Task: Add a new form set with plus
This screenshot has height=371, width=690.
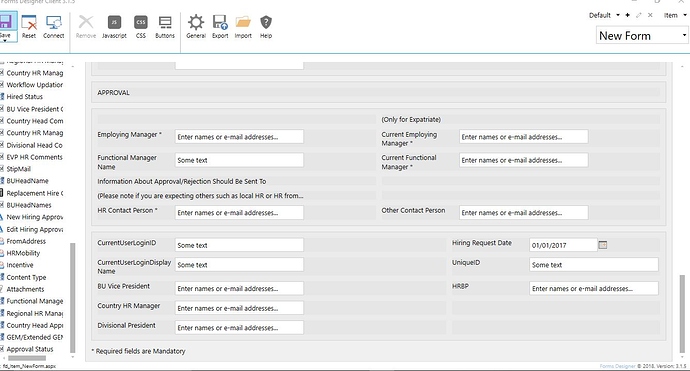Action: click(x=628, y=15)
